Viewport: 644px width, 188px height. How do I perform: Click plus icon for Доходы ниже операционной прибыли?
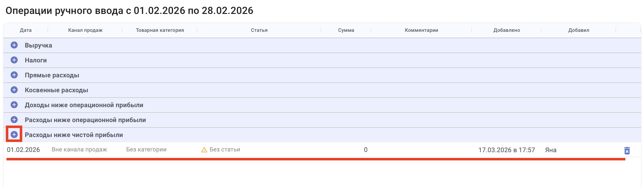[14, 105]
